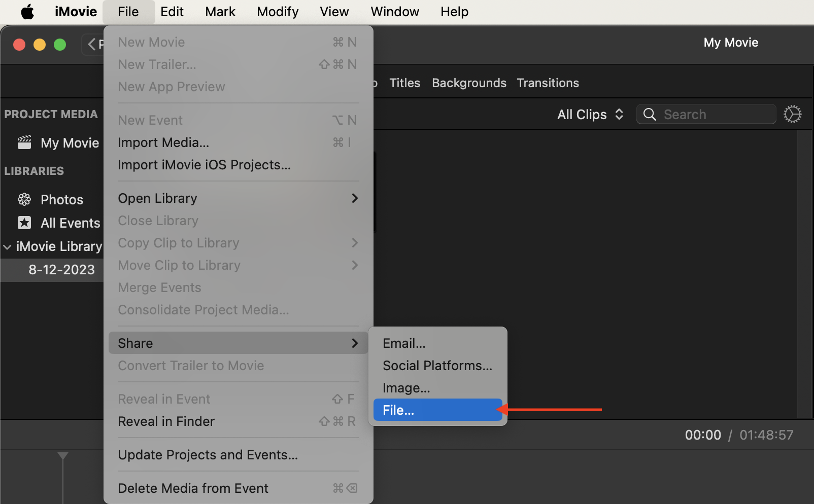Screen dimensions: 814x504
Task: Open My Movie under Project Media
Action: pos(69,142)
